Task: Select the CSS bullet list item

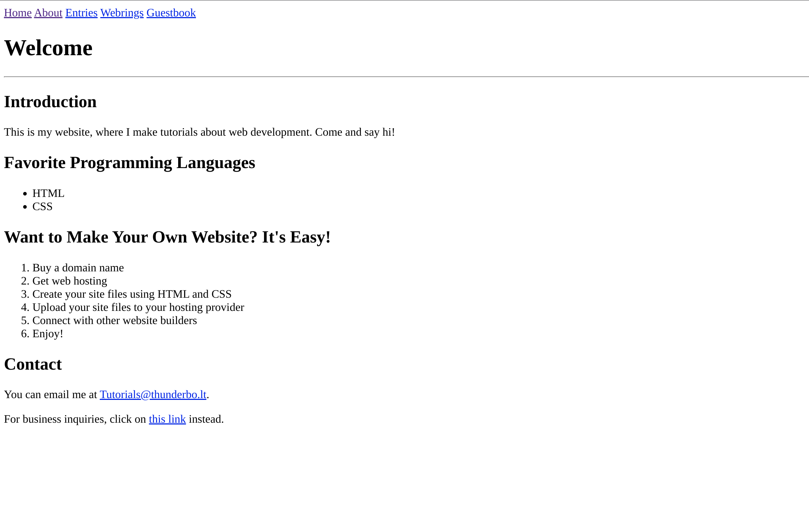Action: 42,207
